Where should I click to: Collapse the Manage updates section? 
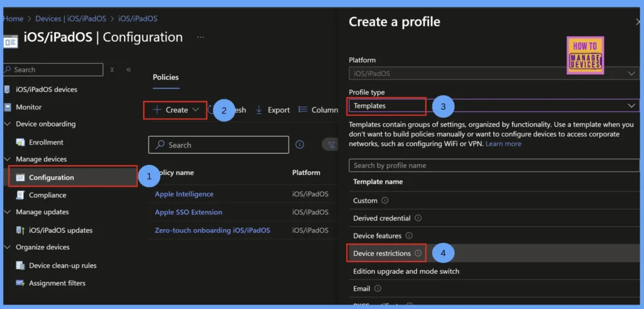coord(7,213)
